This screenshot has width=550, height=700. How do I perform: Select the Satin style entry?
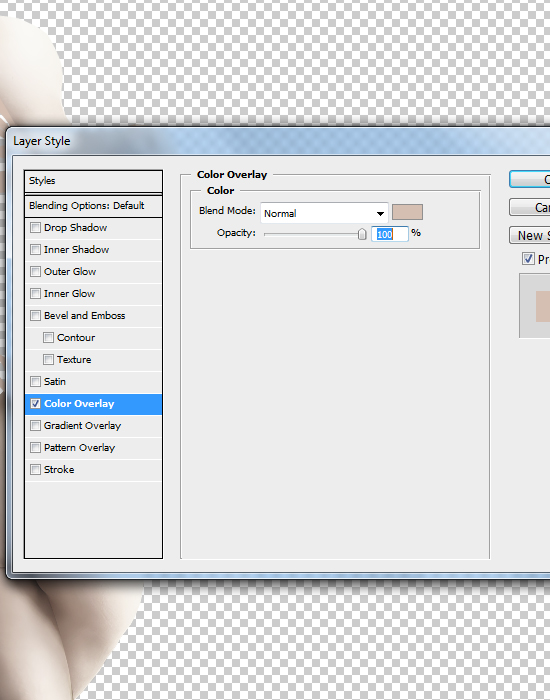55,381
